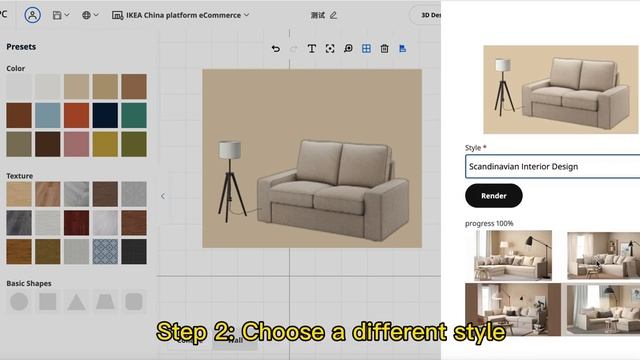Select the brown-copper color swatch in first row

[134, 87]
